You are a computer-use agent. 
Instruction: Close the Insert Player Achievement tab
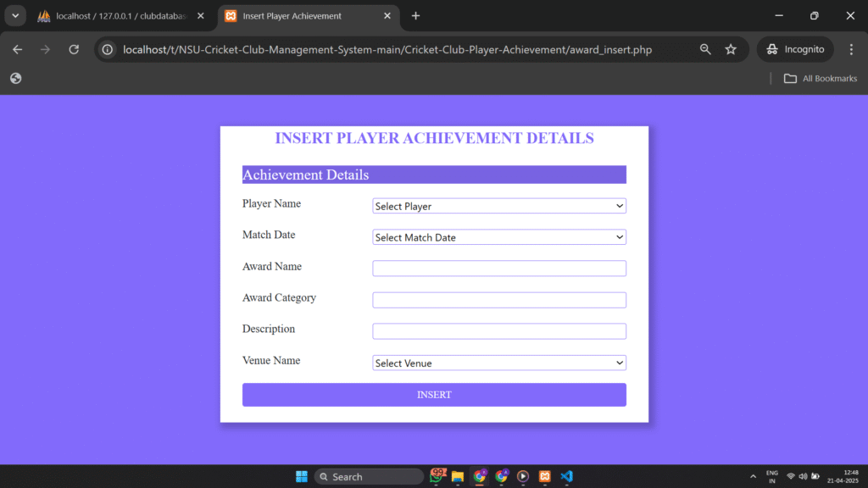387,16
